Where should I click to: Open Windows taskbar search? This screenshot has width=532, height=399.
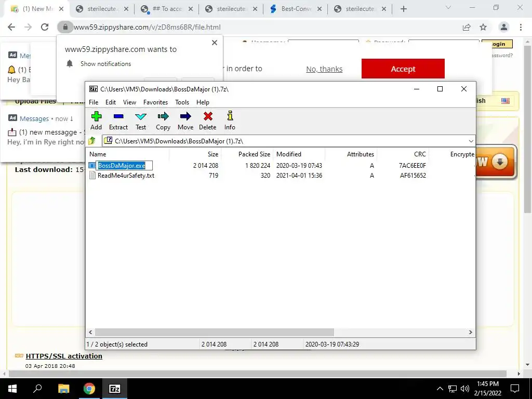click(37, 389)
